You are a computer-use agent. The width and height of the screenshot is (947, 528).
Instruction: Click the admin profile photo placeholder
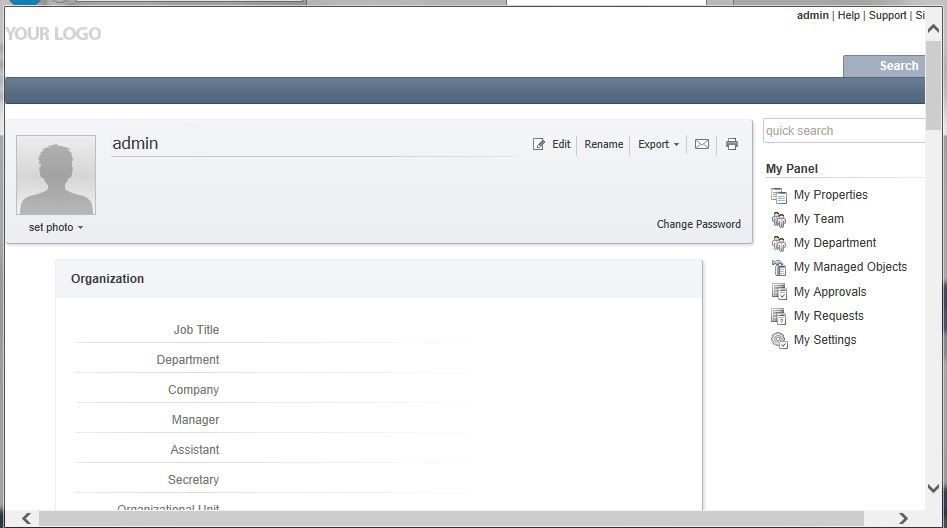click(56, 175)
